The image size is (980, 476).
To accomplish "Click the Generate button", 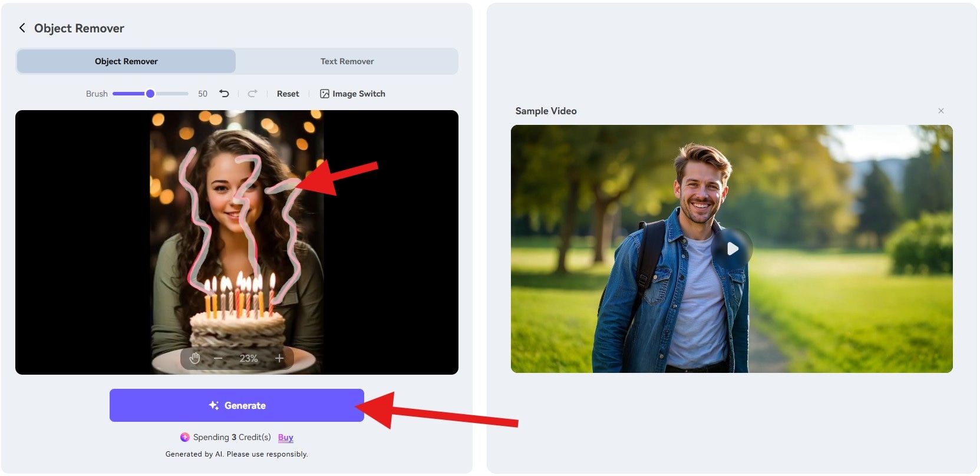I will (x=237, y=405).
